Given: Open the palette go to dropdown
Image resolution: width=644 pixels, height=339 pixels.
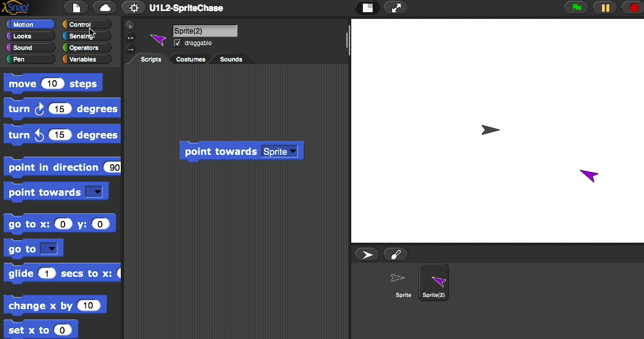Looking at the screenshot, I should coord(49,249).
